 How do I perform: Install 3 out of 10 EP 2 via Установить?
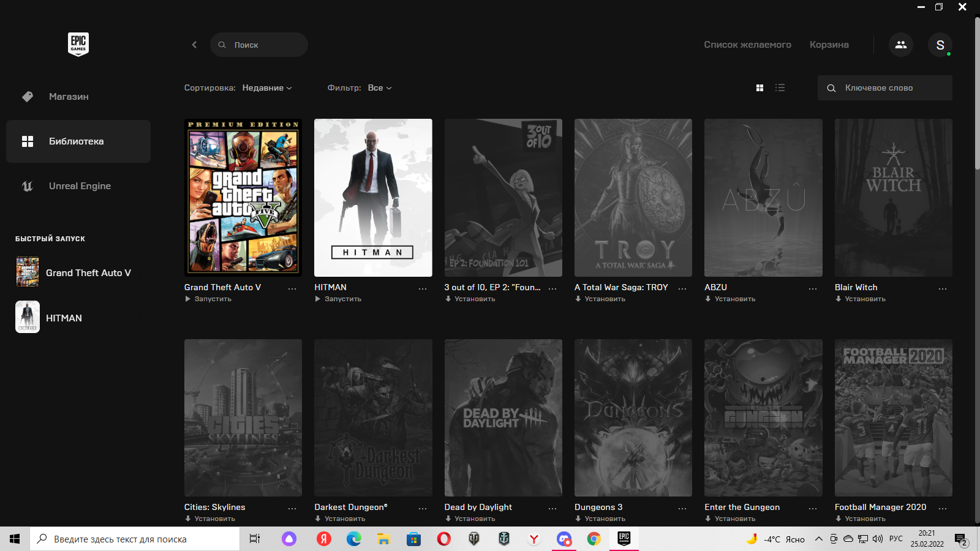470,299
